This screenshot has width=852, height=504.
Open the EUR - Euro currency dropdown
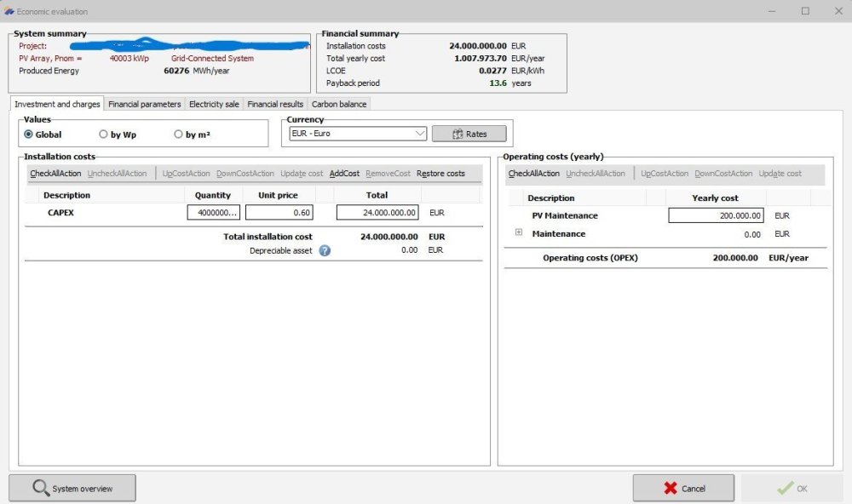pos(357,134)
